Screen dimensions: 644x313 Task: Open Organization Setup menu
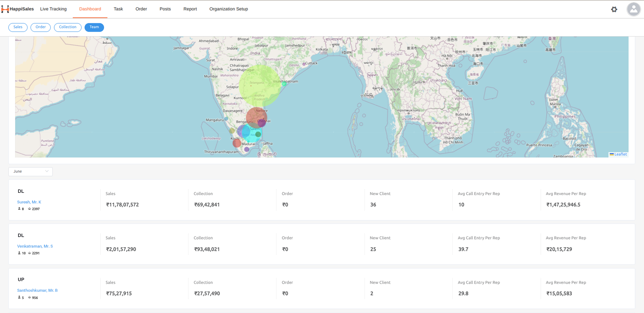point(229,9)
